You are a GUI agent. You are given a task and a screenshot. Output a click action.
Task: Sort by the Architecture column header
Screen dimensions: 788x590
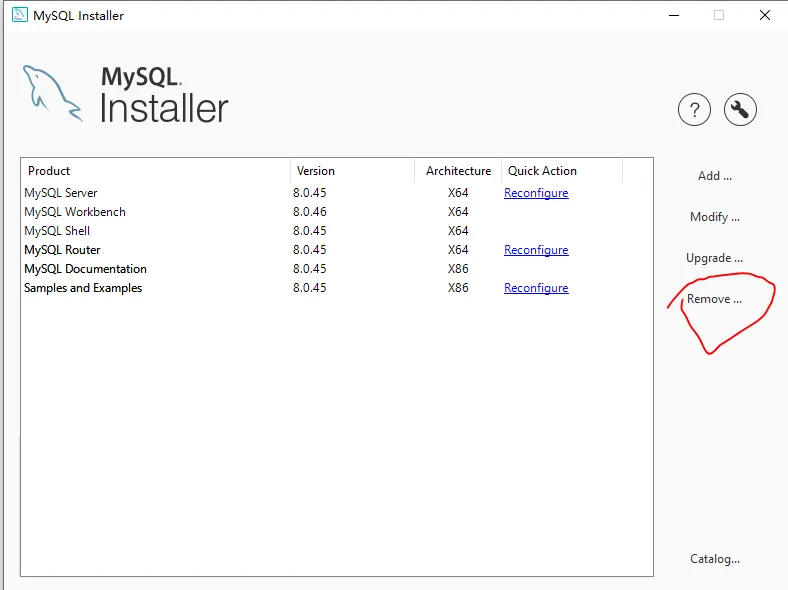pyautogui.click(x=458, y=171)
